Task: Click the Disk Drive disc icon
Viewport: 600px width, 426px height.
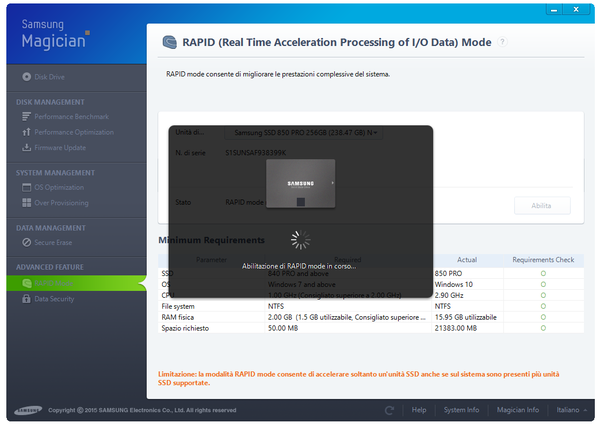Action: pyautogui.click(x=26, y=77)
